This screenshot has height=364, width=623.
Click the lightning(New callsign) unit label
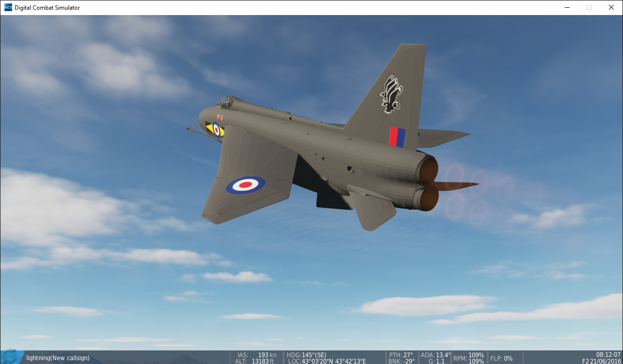(x=57, y=358)
